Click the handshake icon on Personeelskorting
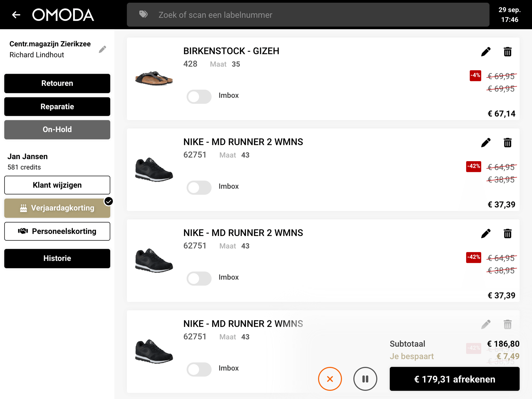The width and height of the screenshot is (532, 399). (x=23, y=231)
